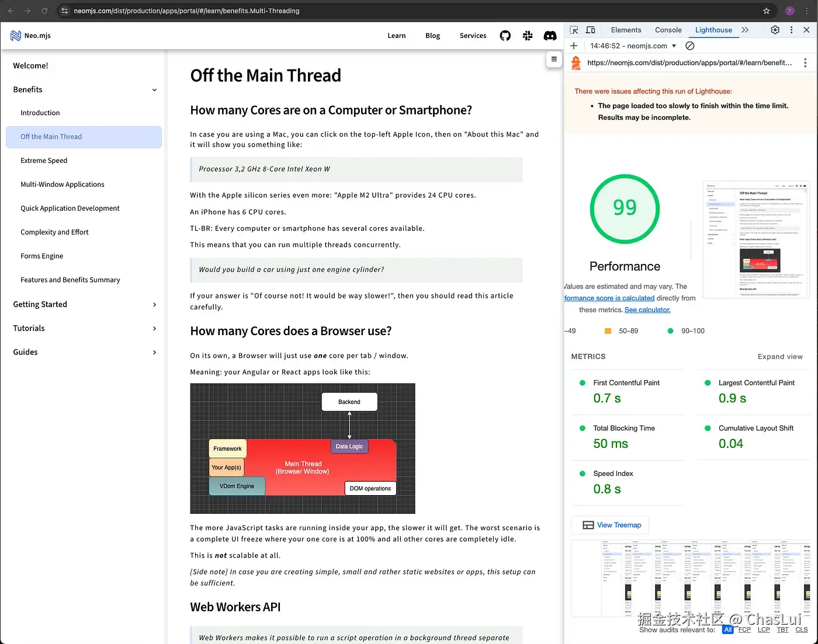The width and height of the screenshot is (818, 644).
Task: Toggle the device toolbar icon in DevTools
Action: coord(591,30)
